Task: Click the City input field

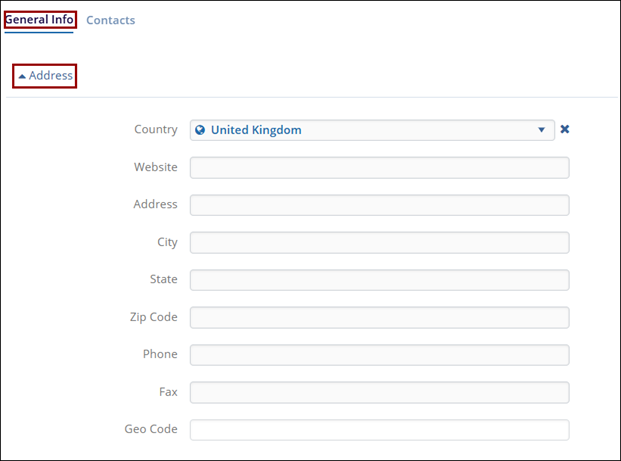Action: (379, 243)
